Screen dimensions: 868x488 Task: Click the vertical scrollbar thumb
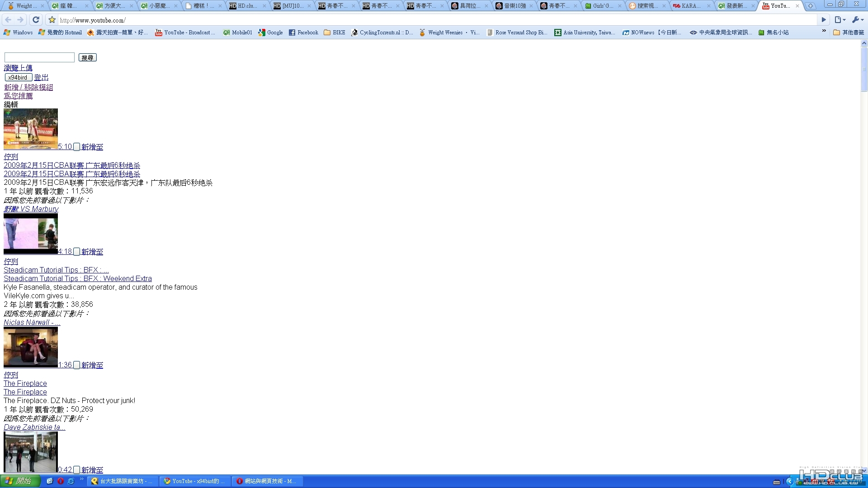pos(864,69)
